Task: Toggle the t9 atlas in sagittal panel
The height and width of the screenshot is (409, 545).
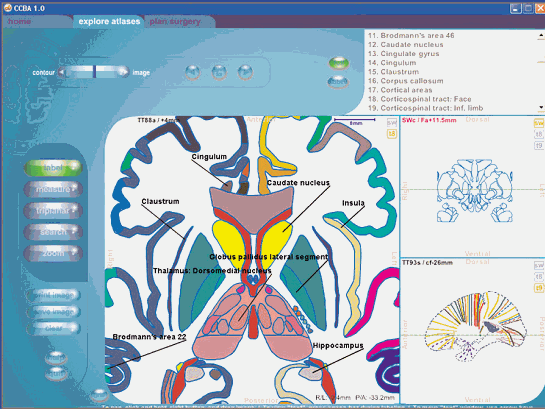Action: point(538,288)
